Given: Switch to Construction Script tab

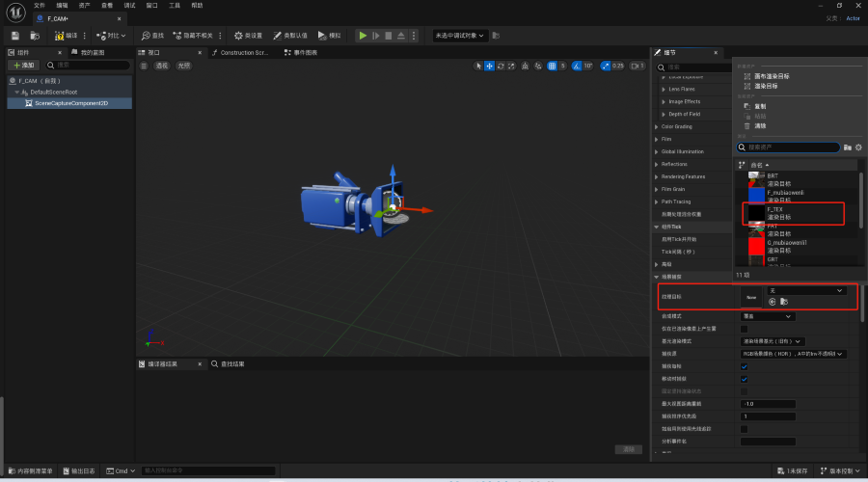Looking at the screenshot, I should [240, 53].
